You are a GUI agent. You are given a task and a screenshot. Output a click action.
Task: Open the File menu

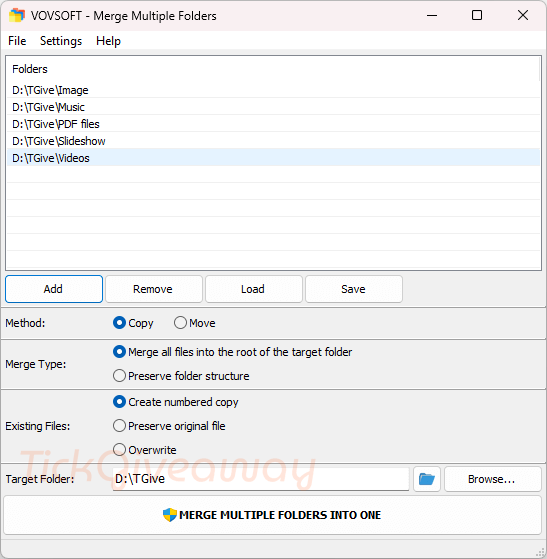click(x=17, y=41)
